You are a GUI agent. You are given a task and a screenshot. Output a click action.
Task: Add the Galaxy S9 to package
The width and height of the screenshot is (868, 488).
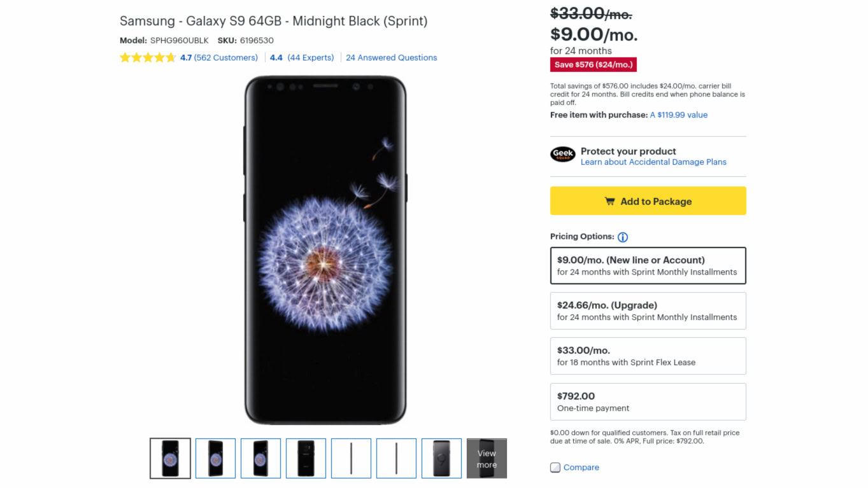click(x=648, y=201)
